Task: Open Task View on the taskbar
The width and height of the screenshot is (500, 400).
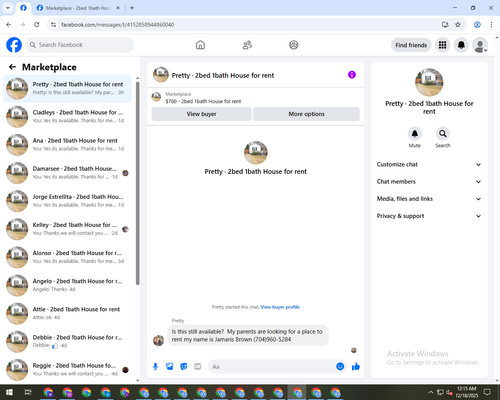Action: click(28, 392)
